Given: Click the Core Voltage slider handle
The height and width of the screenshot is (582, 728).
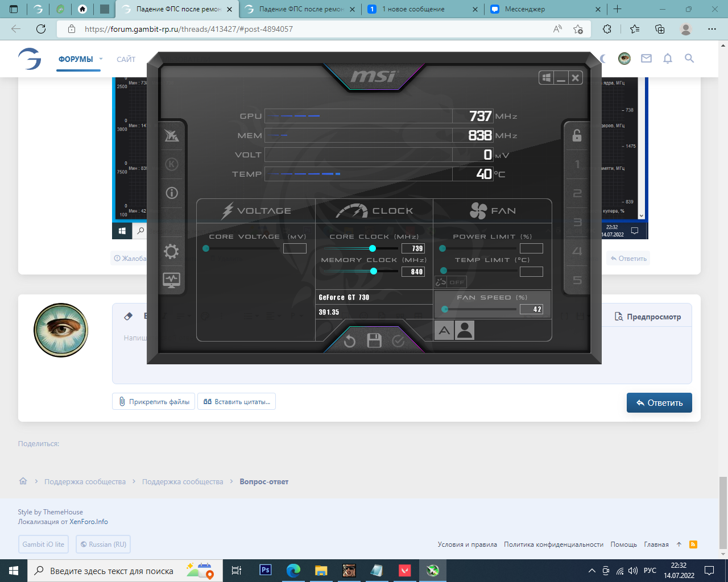Looking at the screenshot, I should pos(206,248).
